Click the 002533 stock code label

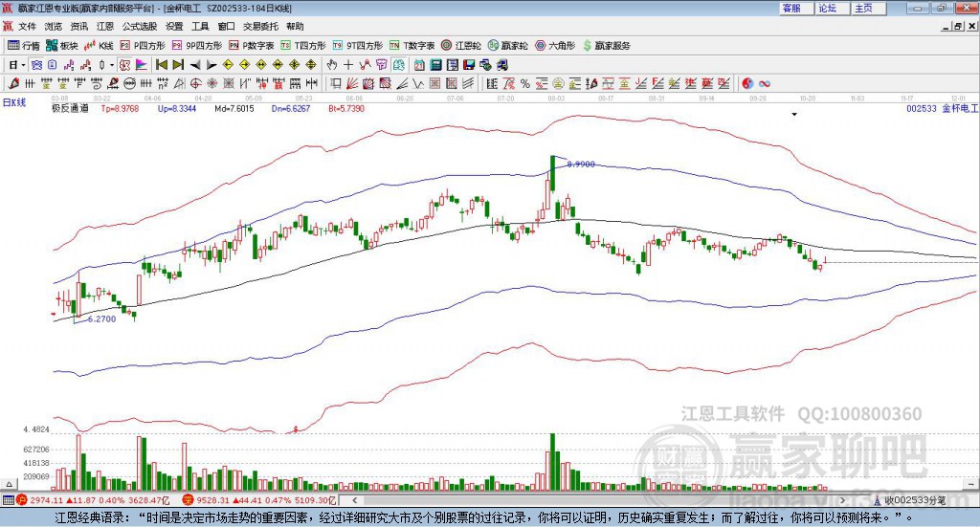click(922, 109)
